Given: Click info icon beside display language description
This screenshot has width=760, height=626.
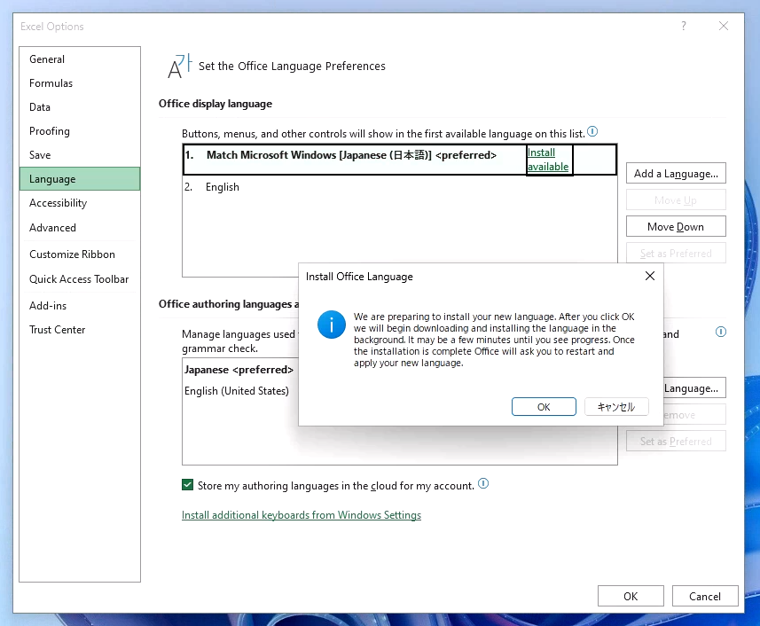Looking at the screenshot, I should pos(592,132).
